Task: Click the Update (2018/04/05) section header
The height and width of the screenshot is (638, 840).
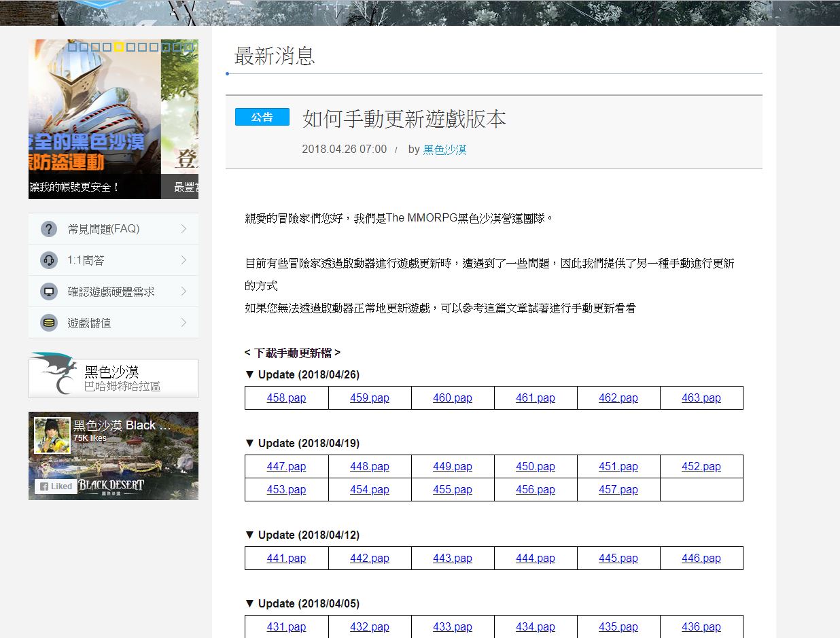Action: pos(302,603)
